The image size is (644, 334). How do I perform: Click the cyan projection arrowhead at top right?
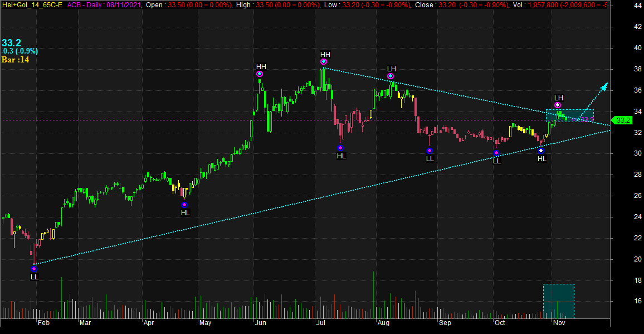coord(604,86)
